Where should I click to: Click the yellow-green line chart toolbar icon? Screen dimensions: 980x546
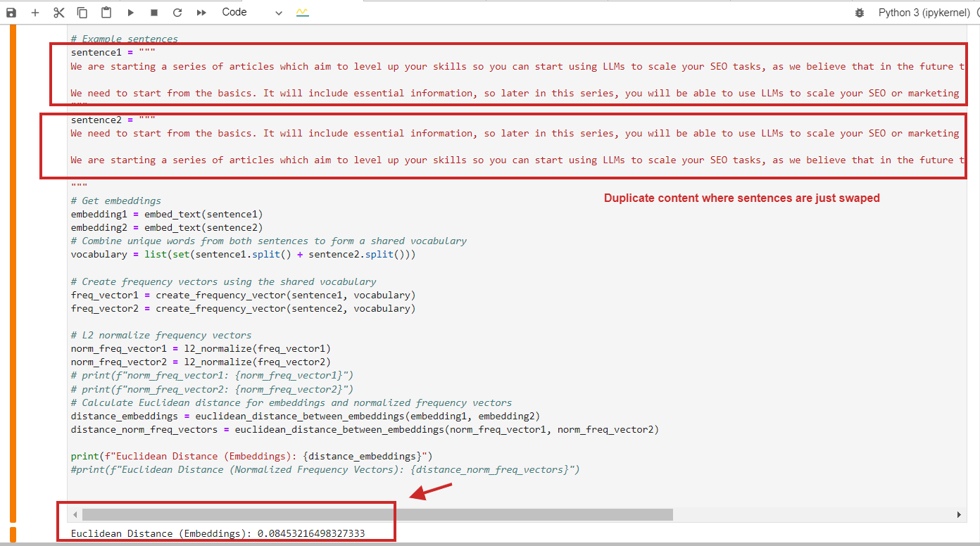coord(303,13)
